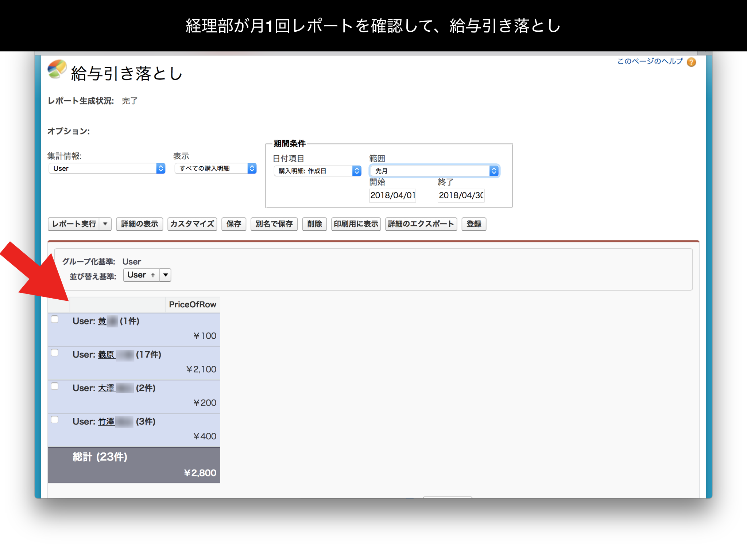Click the 開始 date field

click(x=392, y=195)
